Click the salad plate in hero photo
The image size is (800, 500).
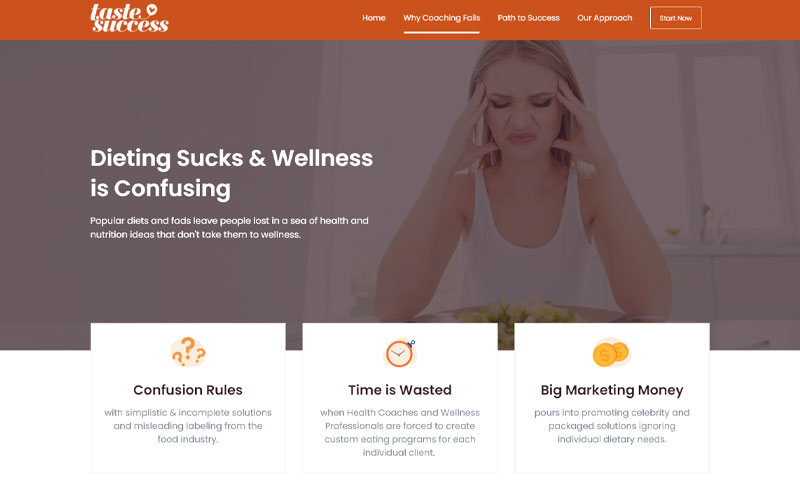click(515, 312)
